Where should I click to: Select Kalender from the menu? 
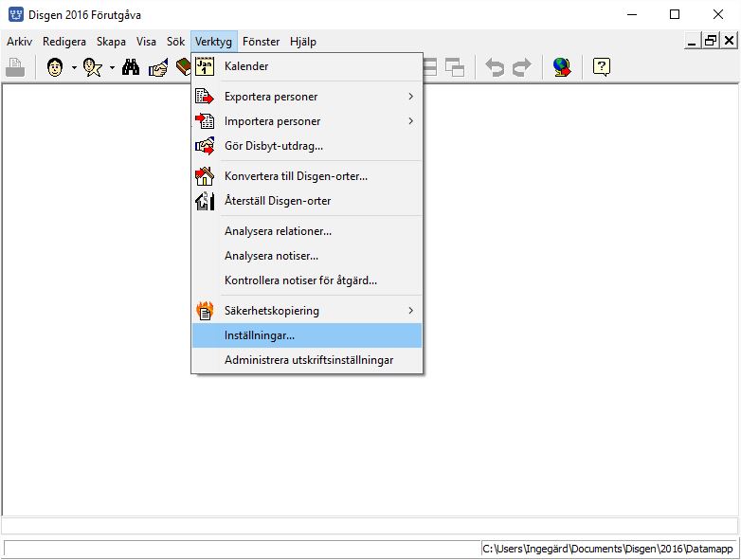tap(307, 66)
